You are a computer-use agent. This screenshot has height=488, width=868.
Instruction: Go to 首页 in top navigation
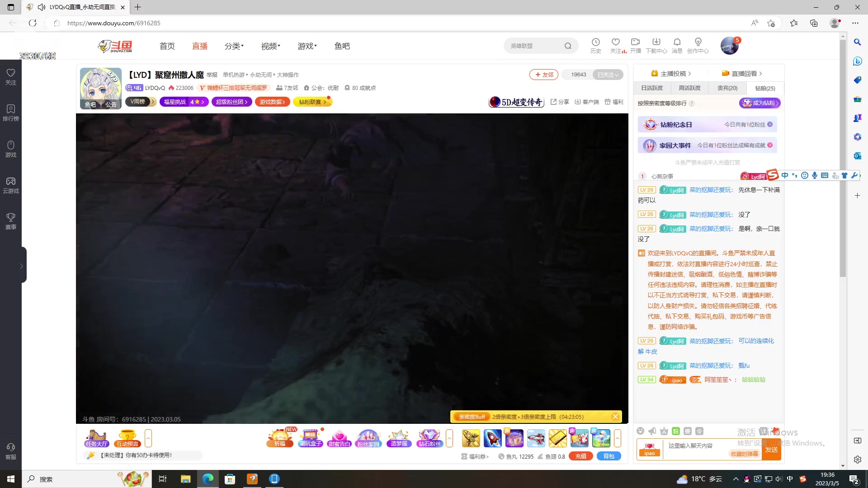(167, 46)
